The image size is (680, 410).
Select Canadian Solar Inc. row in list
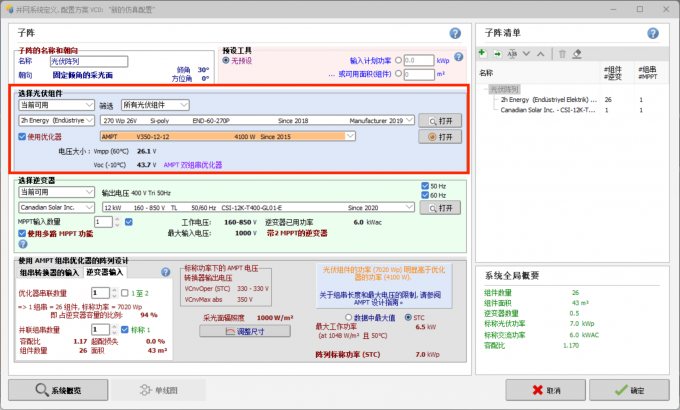(548, 110)
